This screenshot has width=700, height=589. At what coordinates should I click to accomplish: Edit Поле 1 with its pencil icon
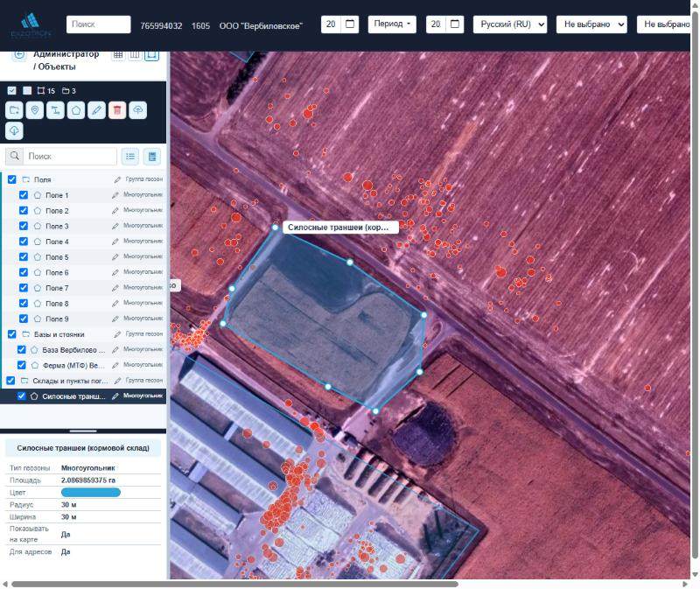115,195
